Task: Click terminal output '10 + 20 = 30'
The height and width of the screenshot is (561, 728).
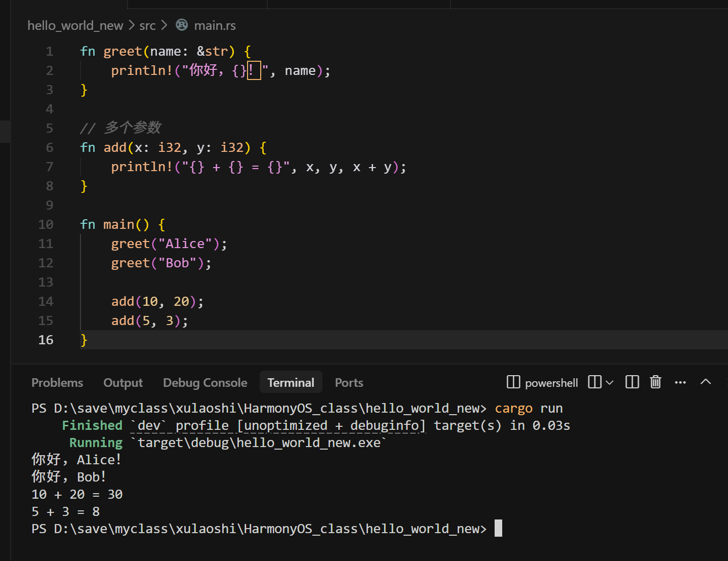Action: [77, 494]
